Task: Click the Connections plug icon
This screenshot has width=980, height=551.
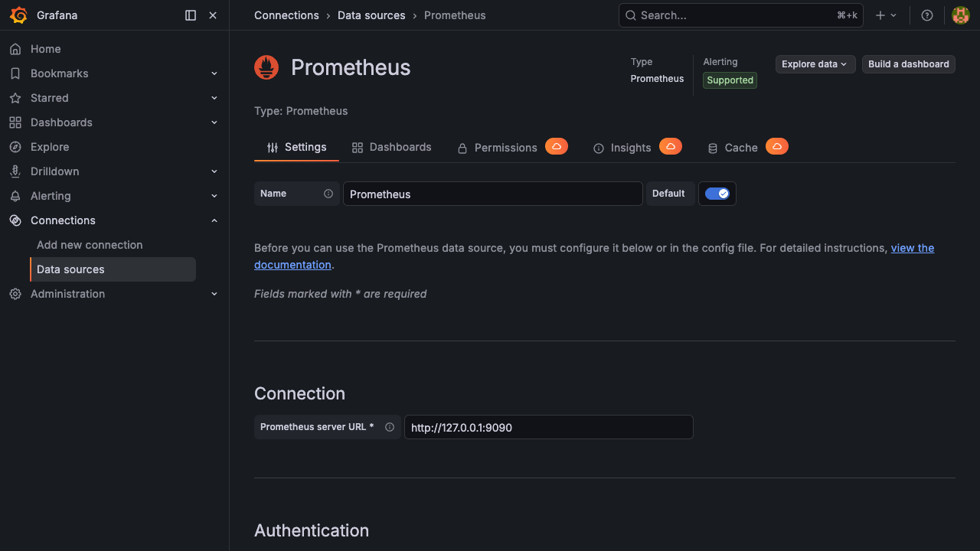Action: (15, 220)
